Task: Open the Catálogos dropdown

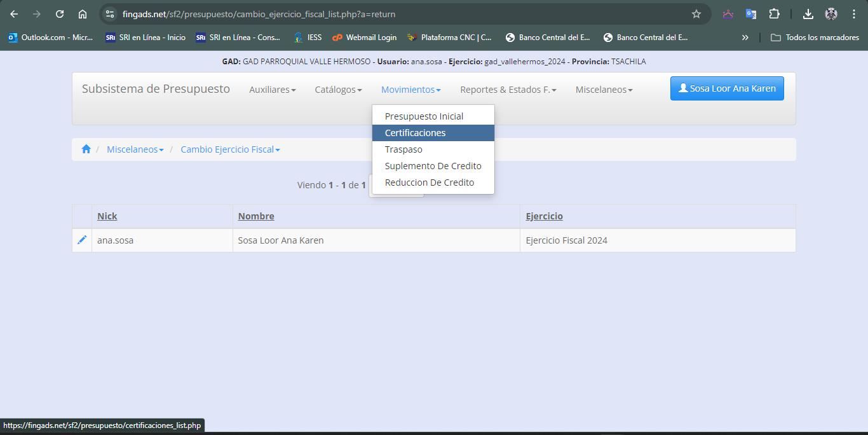Action: (338, 90)
